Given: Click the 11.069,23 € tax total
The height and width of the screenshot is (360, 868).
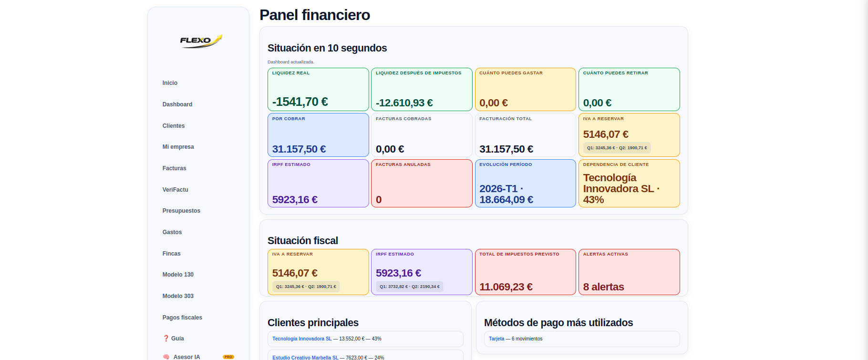Looking at the screenshot, I should tap(506, 287).
